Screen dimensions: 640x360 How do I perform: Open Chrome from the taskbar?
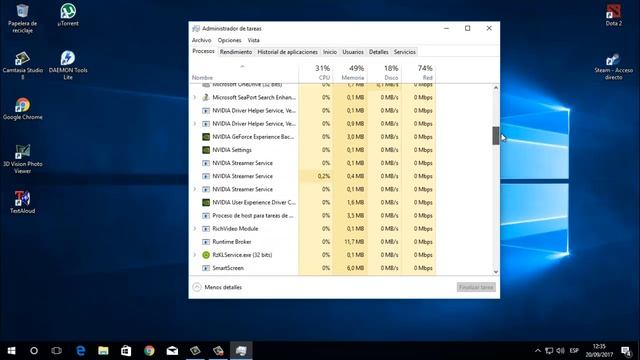coord(149,351)
